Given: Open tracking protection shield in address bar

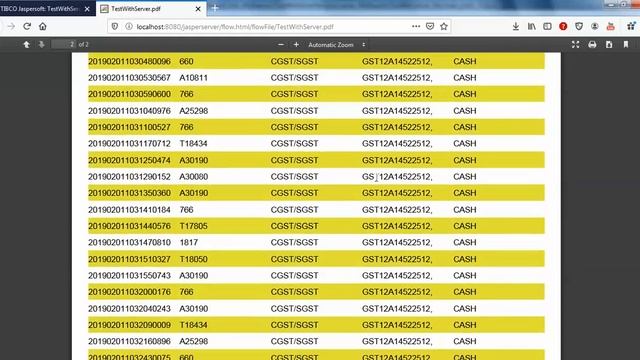Looking at the screenshot, I should click(115, 27).
